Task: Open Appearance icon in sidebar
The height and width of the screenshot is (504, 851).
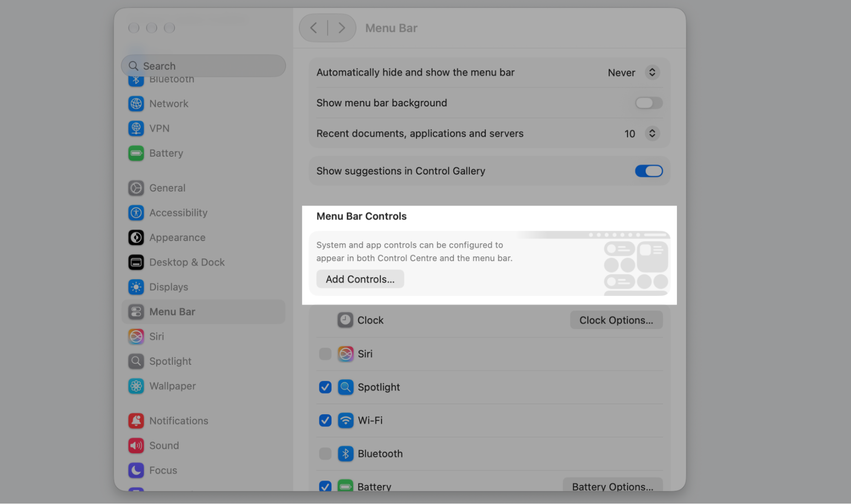Action: [136, 238]
